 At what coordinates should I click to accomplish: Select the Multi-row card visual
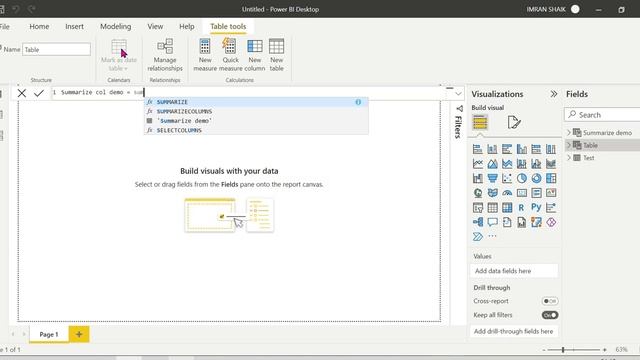536,193
